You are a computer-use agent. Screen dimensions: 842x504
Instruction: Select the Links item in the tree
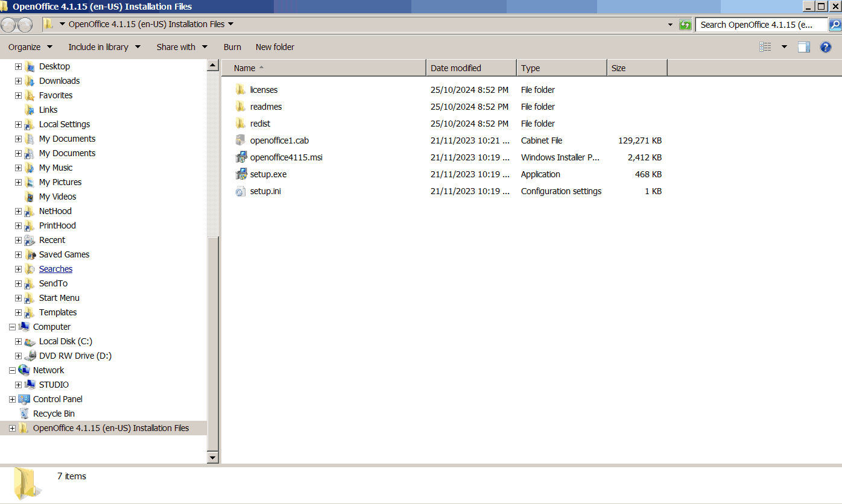[x=48, y=110]
